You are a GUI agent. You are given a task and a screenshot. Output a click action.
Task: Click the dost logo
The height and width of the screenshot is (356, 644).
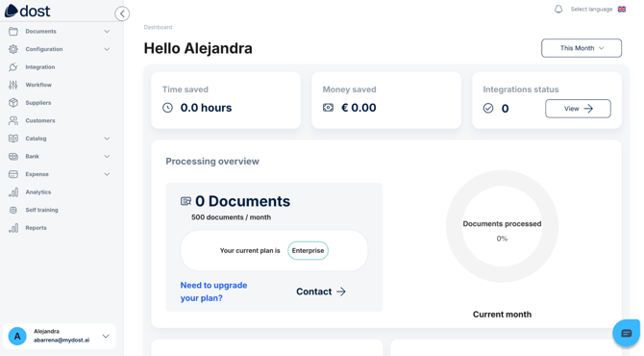(27, 12)
